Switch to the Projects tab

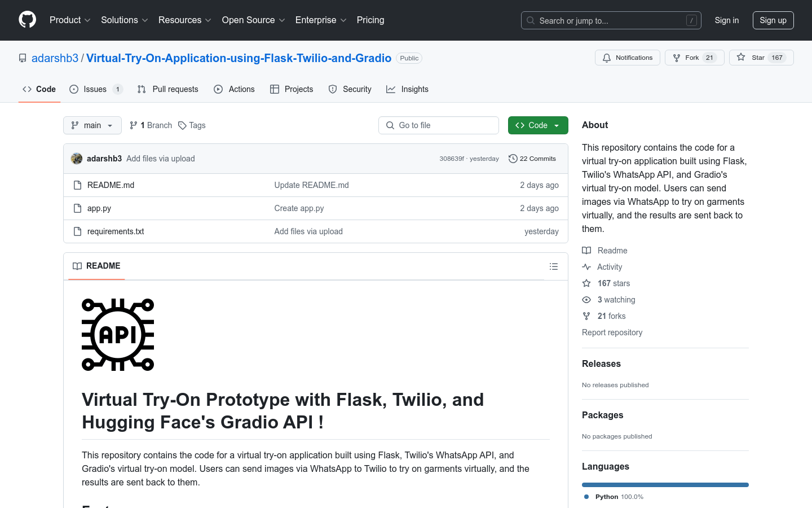click(x=292, y=89)
